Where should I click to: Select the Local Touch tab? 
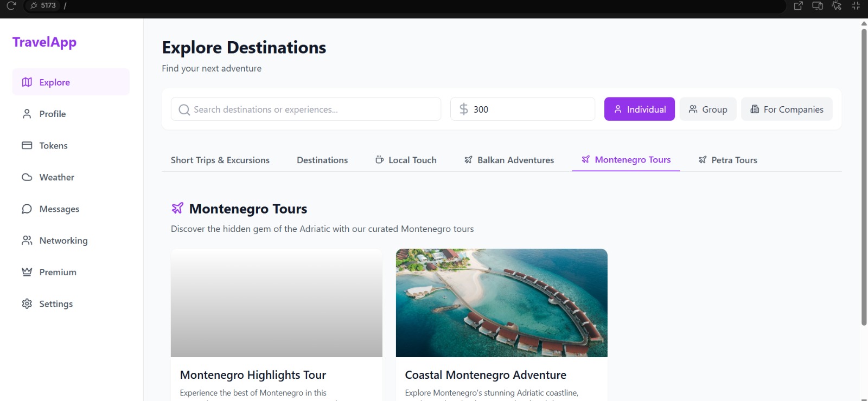pyautogui.click(x=406, y=160)
